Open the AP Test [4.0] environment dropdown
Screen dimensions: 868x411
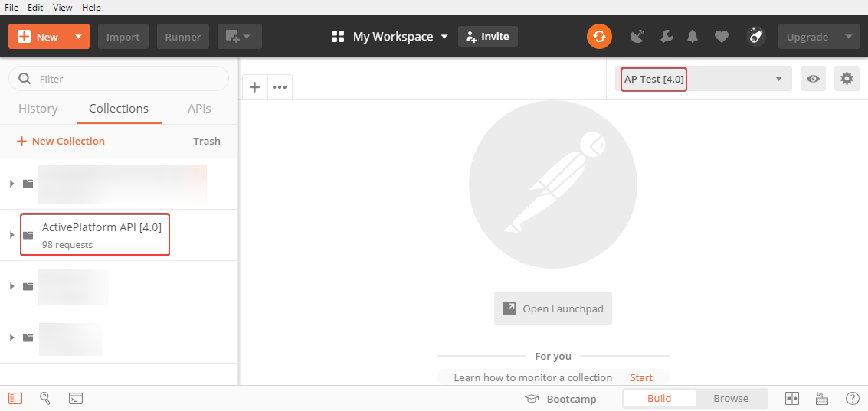point(703,79)
